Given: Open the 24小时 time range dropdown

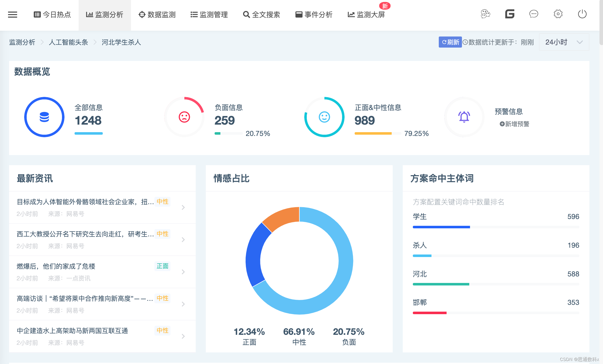Looking at the screenshot, I should tap(564, 42).
